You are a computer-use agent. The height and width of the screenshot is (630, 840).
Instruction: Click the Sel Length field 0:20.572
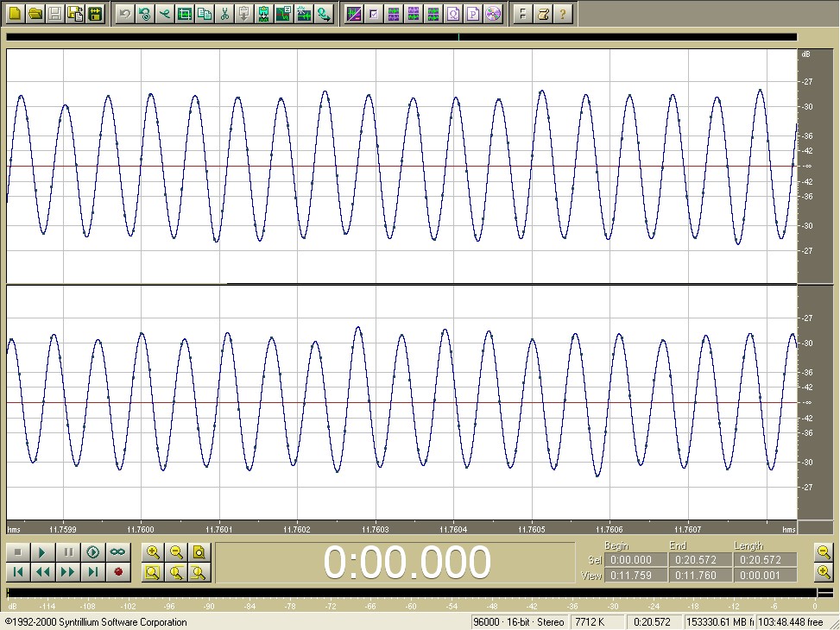[765, 560]
